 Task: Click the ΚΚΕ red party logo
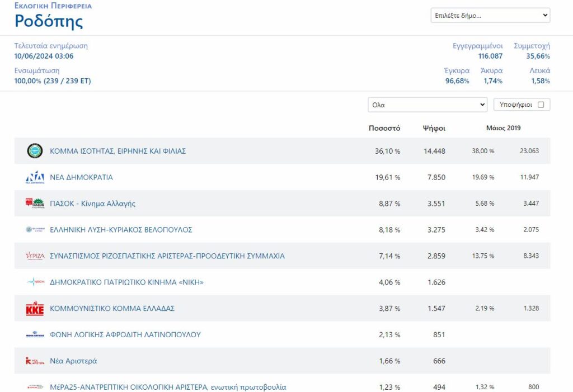[x=35, y=309]
